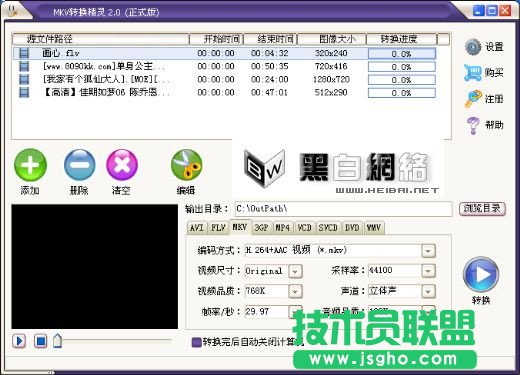This screenshot has width=520, height=375.
Task: Select the [我家有个狐仙大人] file row
Action: [x=225, y=79]
